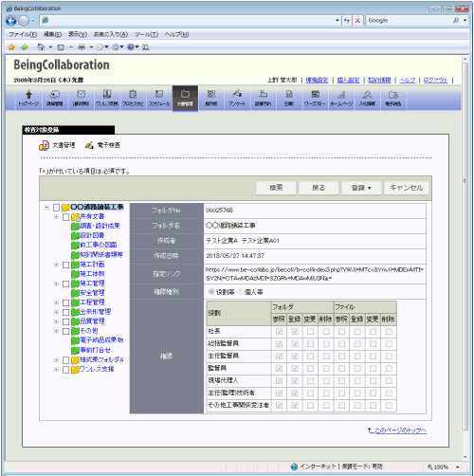Click the envelope icon in the navigation bar

81,94
